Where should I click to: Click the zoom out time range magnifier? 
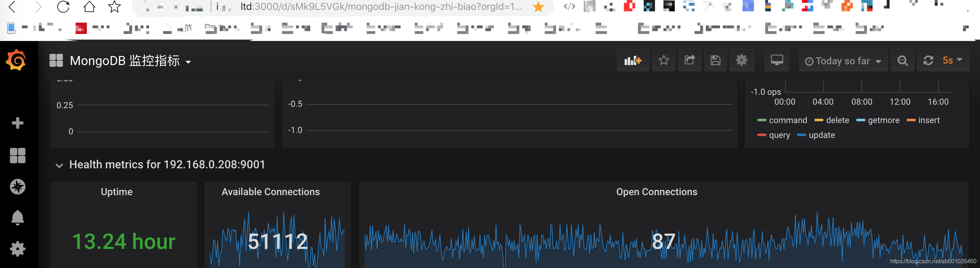point(902,60)
